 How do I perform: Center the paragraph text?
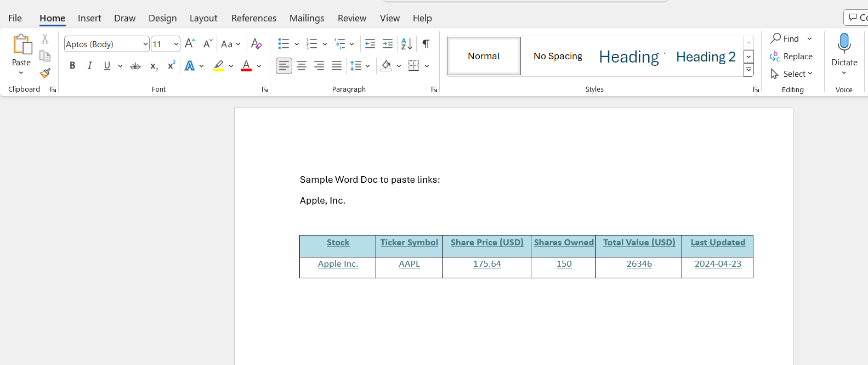tap(302, 66)
